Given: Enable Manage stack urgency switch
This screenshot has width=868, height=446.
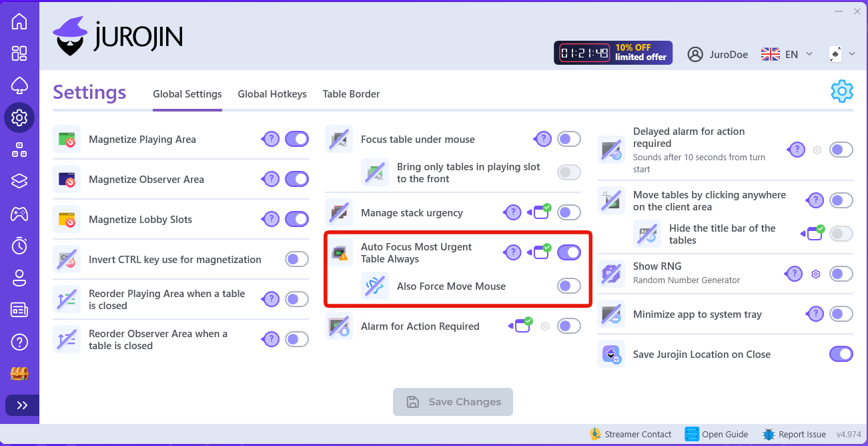Looking at the screenshot, I should point(569,212).
